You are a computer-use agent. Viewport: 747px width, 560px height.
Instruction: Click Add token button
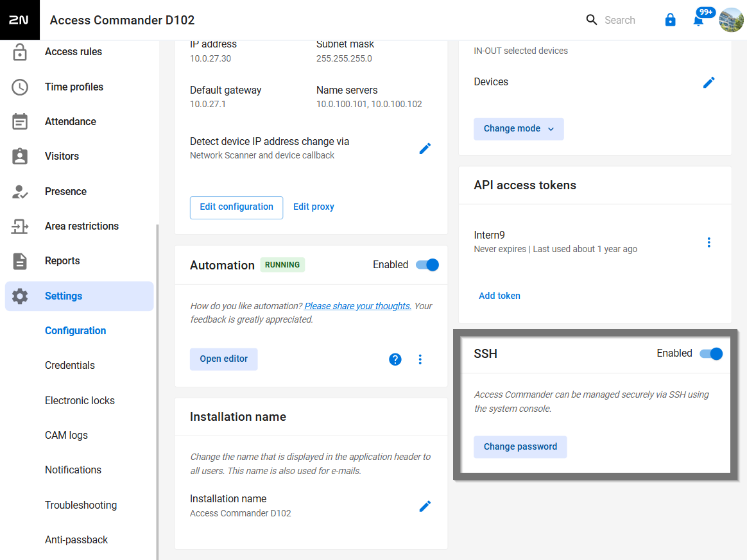click(x=499, y=296)
